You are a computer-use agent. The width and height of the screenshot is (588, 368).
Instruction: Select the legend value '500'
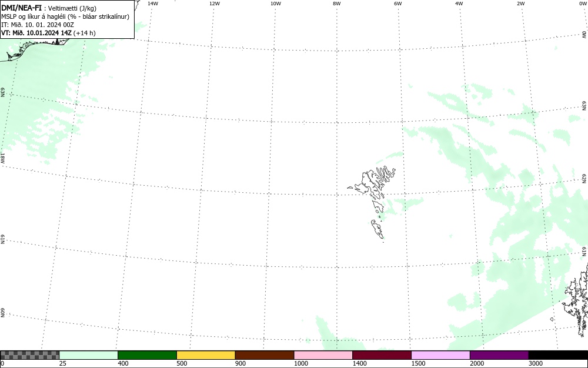(x=182, y=363)
